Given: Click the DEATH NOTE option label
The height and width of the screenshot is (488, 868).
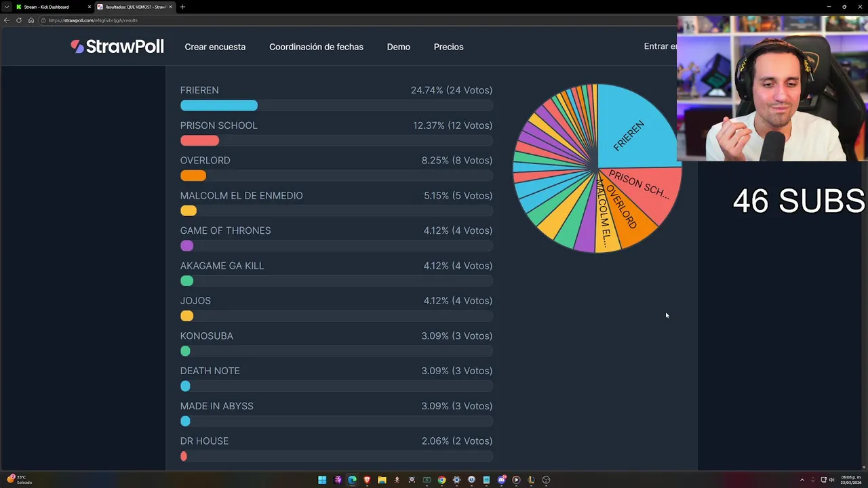Looking at the screenshot, I should point(210,371).
